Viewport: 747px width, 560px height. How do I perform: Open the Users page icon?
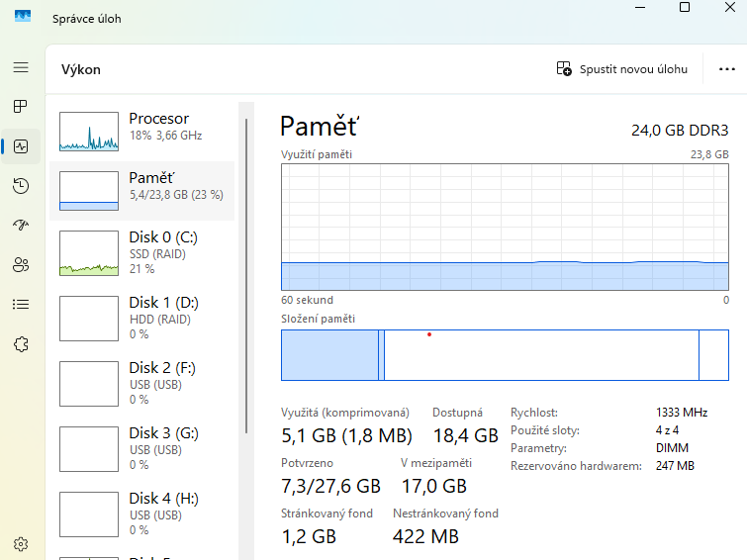(x=21, y=265)
